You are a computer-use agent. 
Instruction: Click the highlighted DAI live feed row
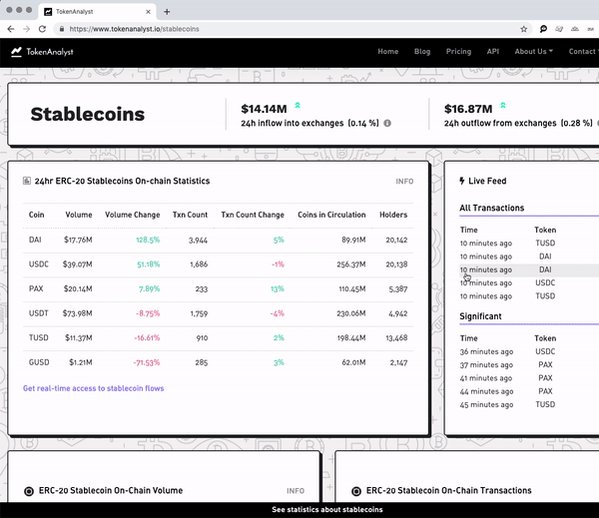[529, 270]
